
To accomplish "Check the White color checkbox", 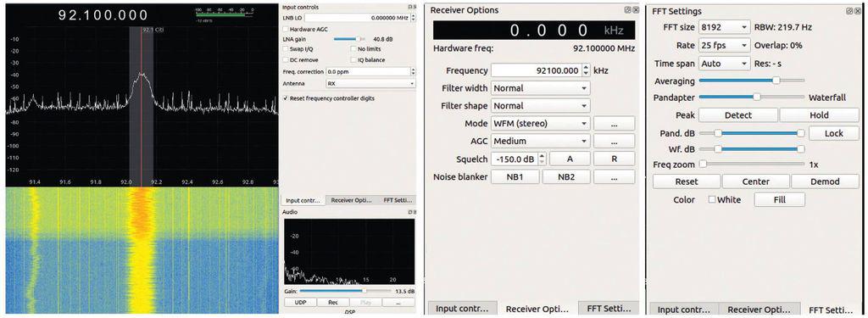I will click(x=712, y=199).
